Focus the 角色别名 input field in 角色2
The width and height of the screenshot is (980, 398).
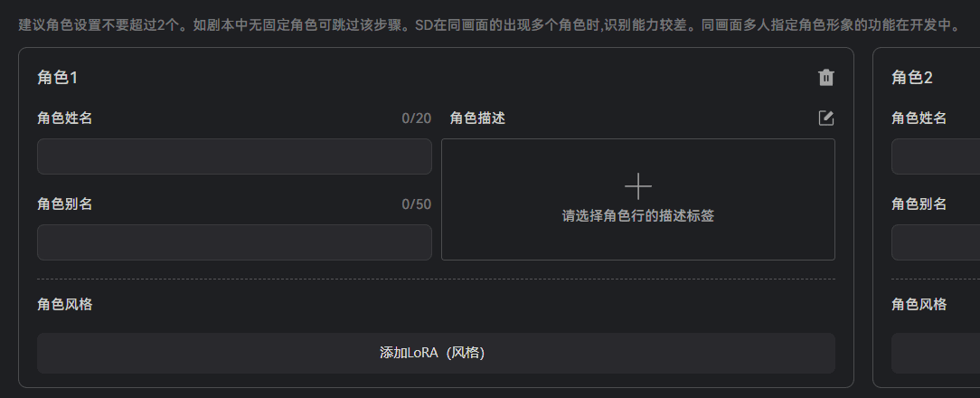tap(936, 242)
